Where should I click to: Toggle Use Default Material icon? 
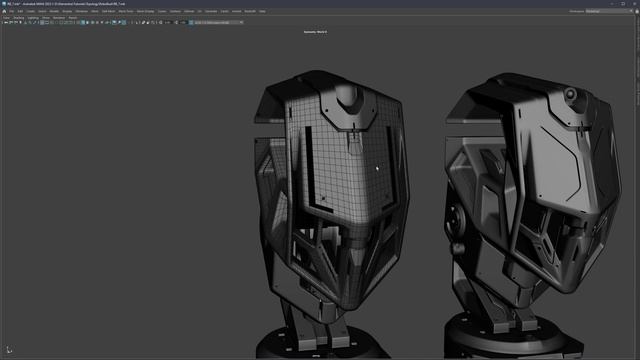[x=87, y=22]
